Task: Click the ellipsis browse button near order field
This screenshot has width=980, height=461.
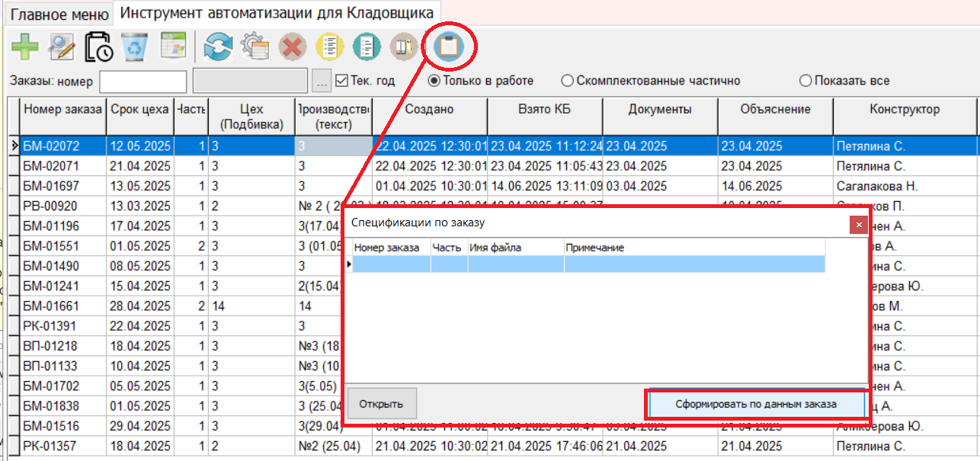Action: tap(322, 81)
